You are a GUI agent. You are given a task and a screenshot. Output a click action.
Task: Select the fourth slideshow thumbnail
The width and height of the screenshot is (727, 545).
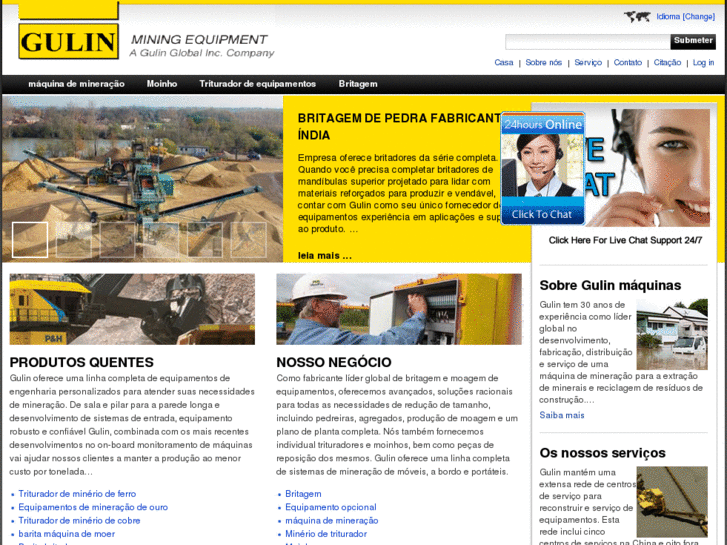click(161, 240)
